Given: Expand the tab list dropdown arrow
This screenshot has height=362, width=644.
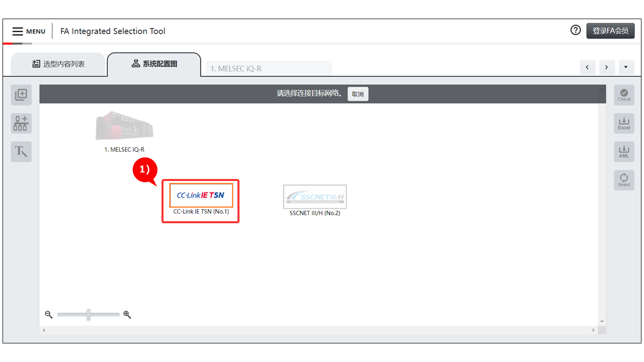Looking at the screenshot, I should click(x=626, y=67).
